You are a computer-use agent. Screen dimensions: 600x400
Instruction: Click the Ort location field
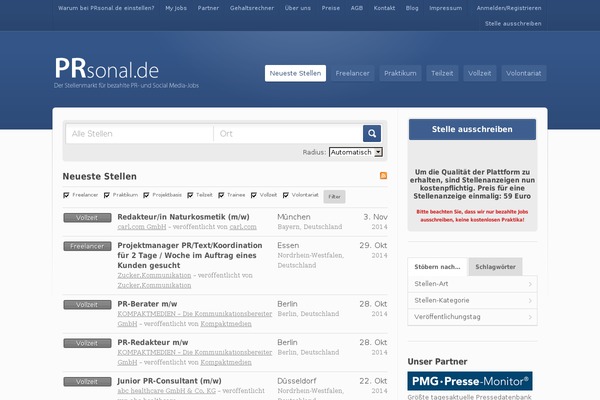288,134
